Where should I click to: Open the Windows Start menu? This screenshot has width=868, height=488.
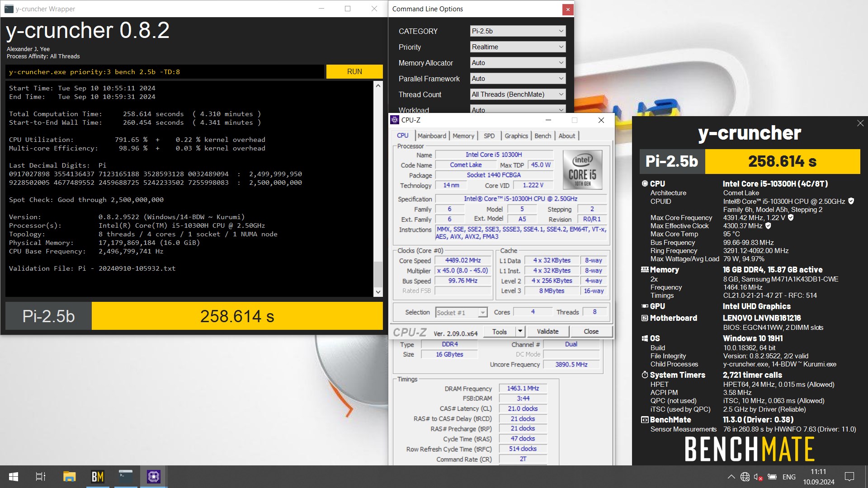tap(14, 477)
